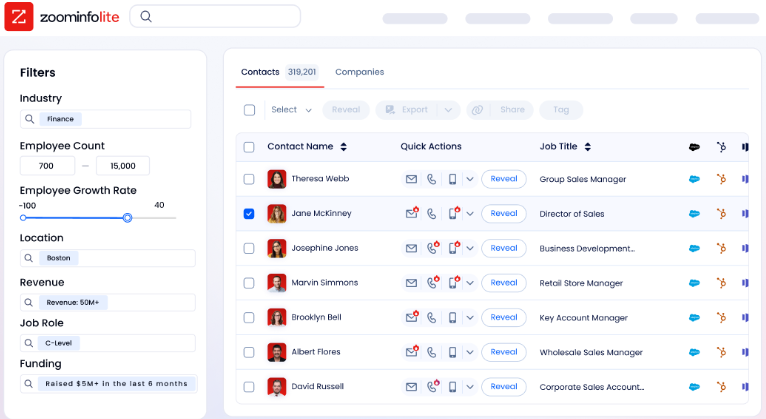Image resolution: width=766 pixels, height=419 pixels.
Task: Click HubSpot icon in Albert Flores row
Action: click(x=721, y=352)
